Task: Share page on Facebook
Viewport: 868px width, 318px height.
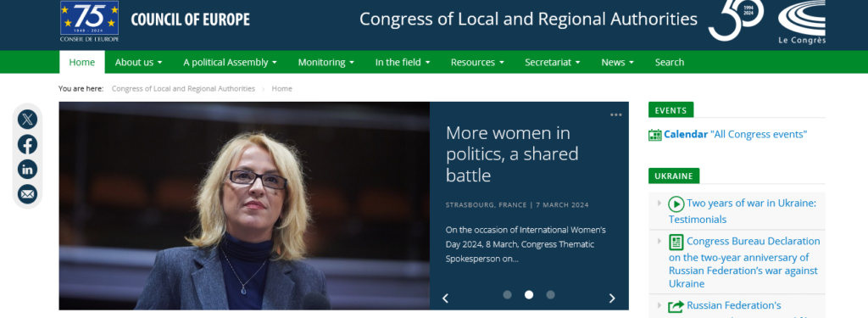Action: tap(27, 145)
